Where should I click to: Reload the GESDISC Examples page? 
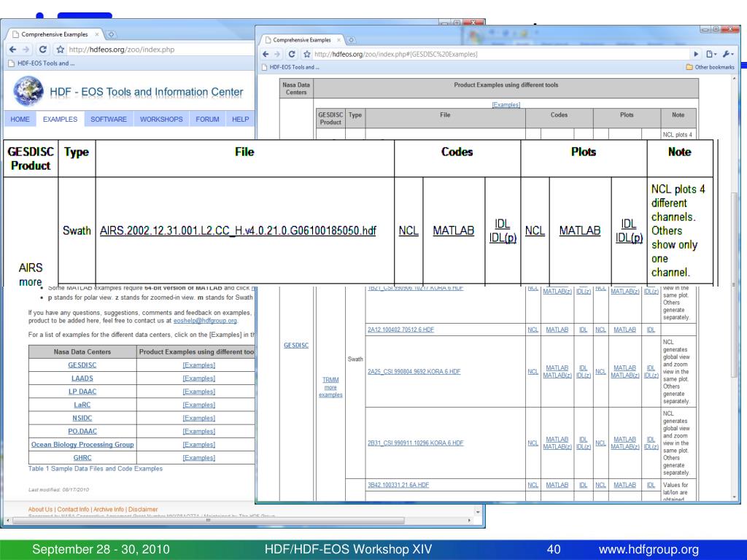[292, 54]
